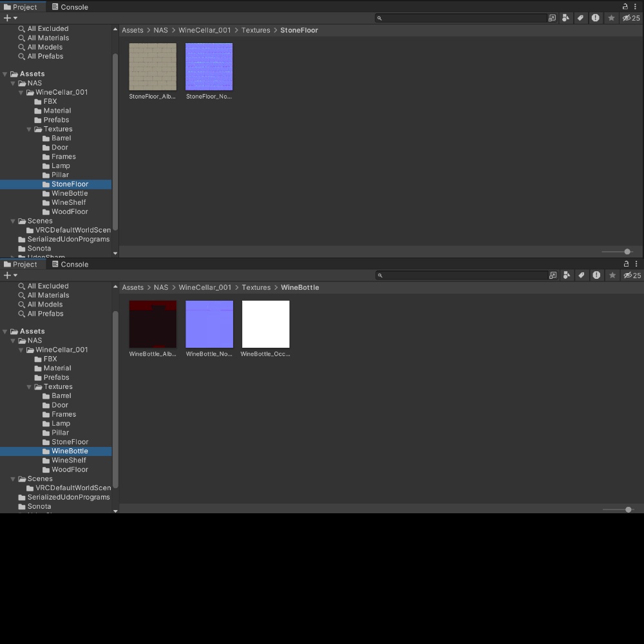Select StoneFloor_Albedo texture thumbnail
The height and width of the screenshot is (644, 644).
pyautogui.click(x=153, y=66)
